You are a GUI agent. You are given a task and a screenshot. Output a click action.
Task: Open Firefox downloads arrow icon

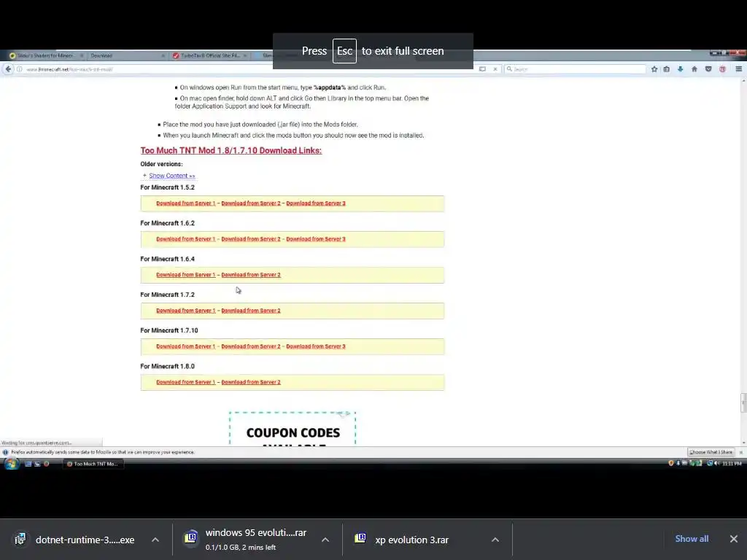[x=681, y=69]
